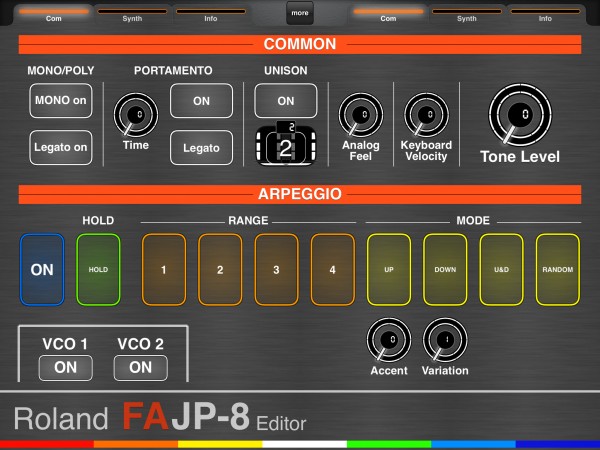Toggle VCO 1 ON button
The width and height of the screenshot is (600, 450).
point(65,368)
